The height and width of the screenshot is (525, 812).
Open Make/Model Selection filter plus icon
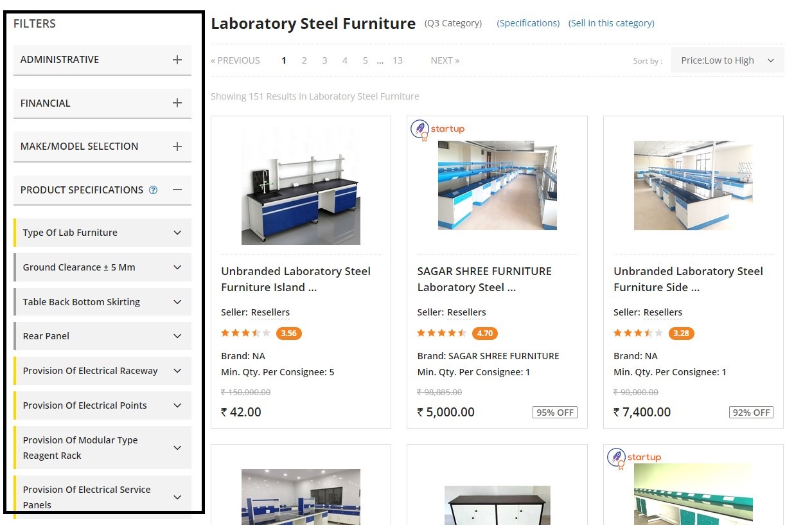[x=177, y=147]
